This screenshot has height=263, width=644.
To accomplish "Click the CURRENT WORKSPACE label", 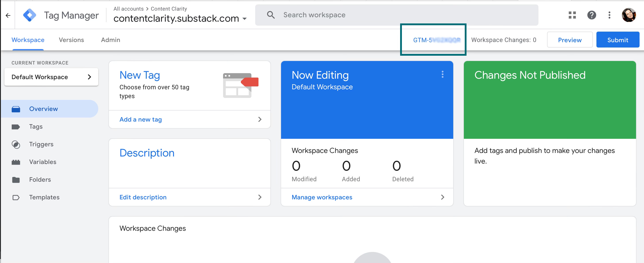I will 40,63.
